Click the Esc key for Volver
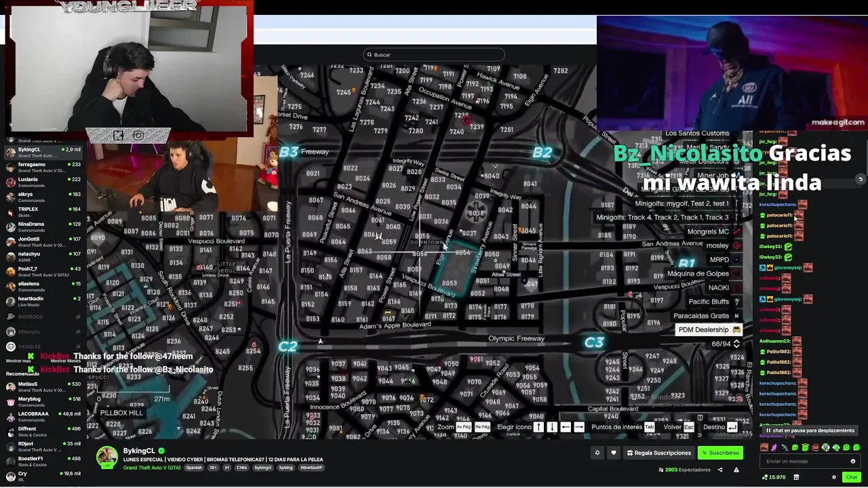The image size is (868, 488). tap(689, 427)
